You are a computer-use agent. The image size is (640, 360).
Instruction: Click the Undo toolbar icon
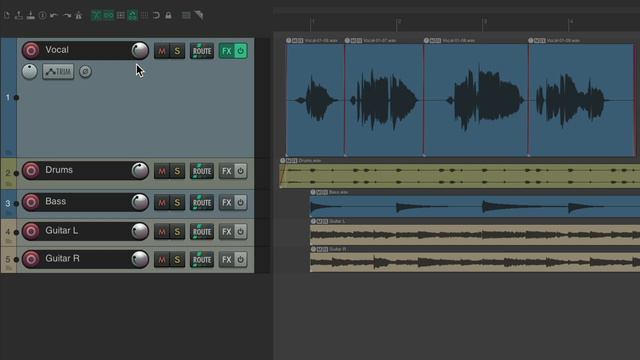(x=54, y=16)
